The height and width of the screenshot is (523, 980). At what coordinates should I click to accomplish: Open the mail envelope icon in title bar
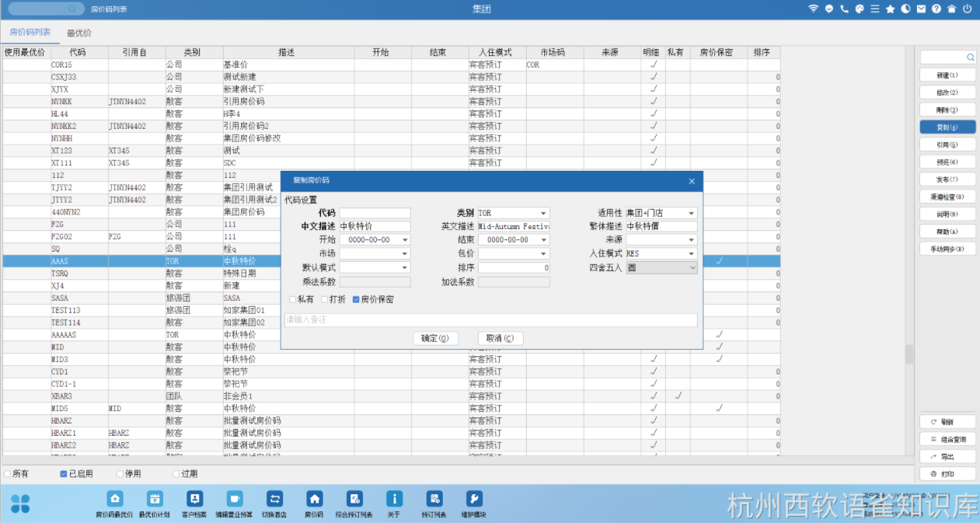click(921, 9)
